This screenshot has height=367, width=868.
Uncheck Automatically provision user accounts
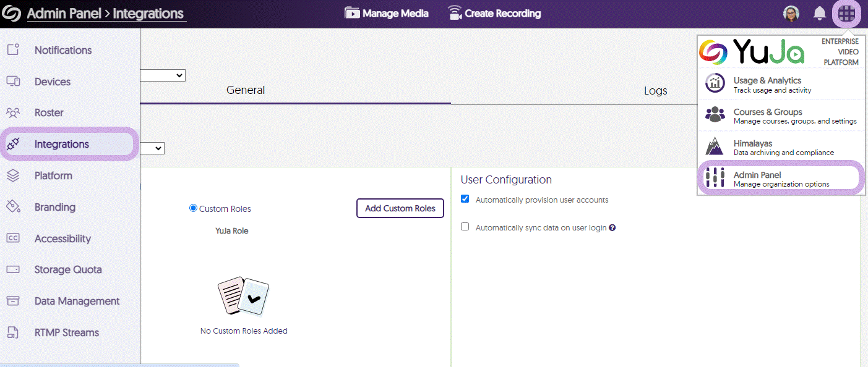[x=465, y=199]
